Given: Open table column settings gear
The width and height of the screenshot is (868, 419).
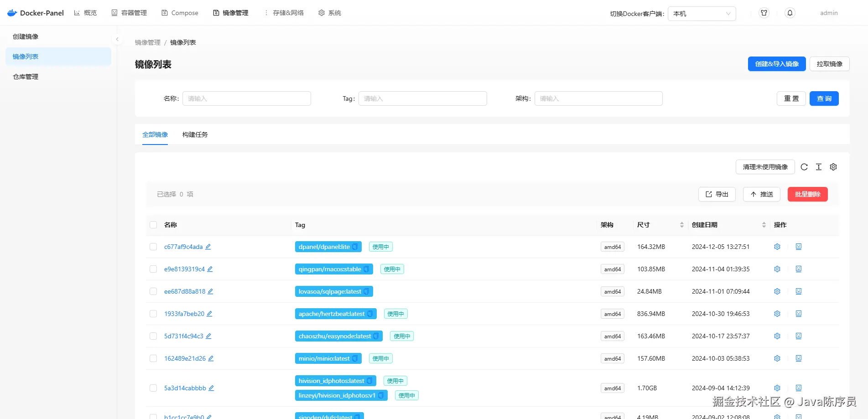Looking at the screenshot, I should [x=833, y=167].
